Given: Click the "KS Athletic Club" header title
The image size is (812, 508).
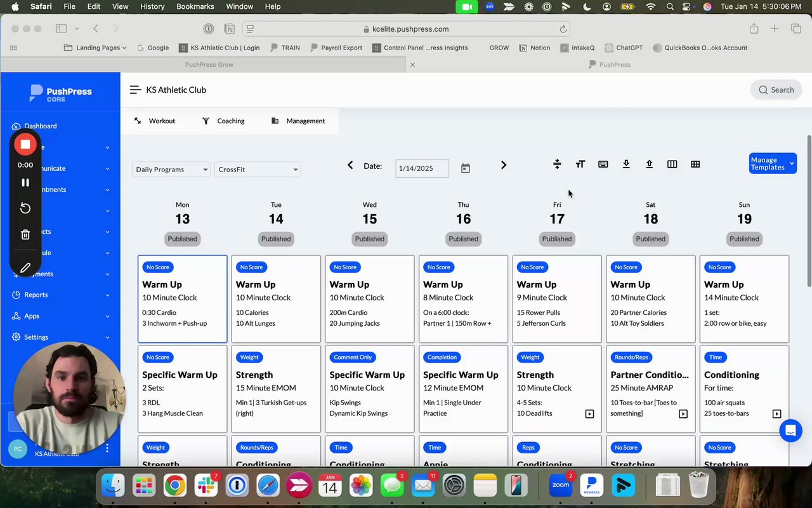Looking at the screenshot, I should [x=176, y=90].
